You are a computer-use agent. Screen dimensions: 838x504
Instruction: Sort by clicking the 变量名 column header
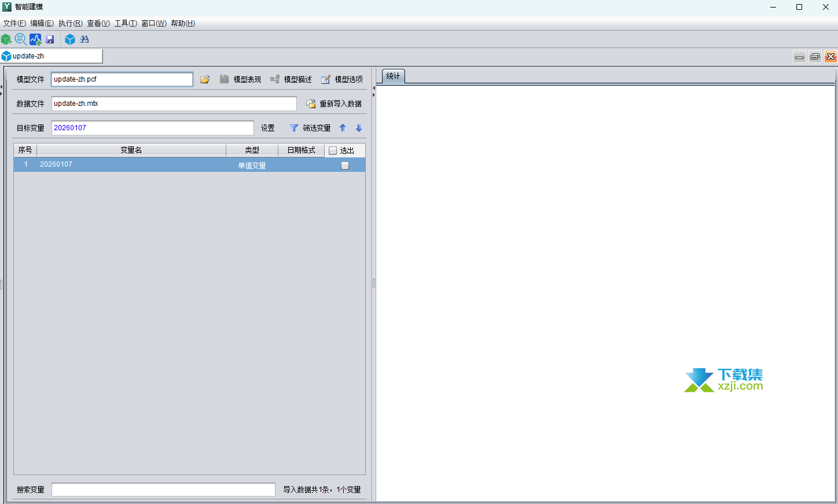(131, 150)
